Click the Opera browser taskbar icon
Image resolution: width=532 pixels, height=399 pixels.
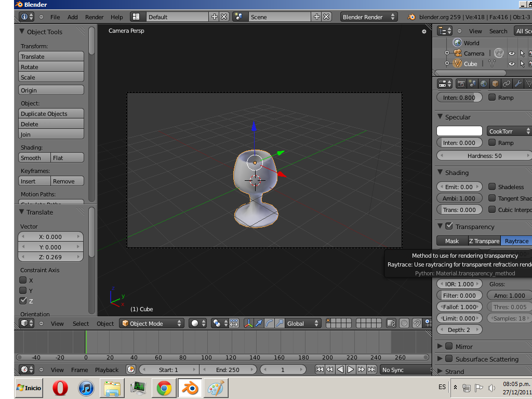click(60, 388)
